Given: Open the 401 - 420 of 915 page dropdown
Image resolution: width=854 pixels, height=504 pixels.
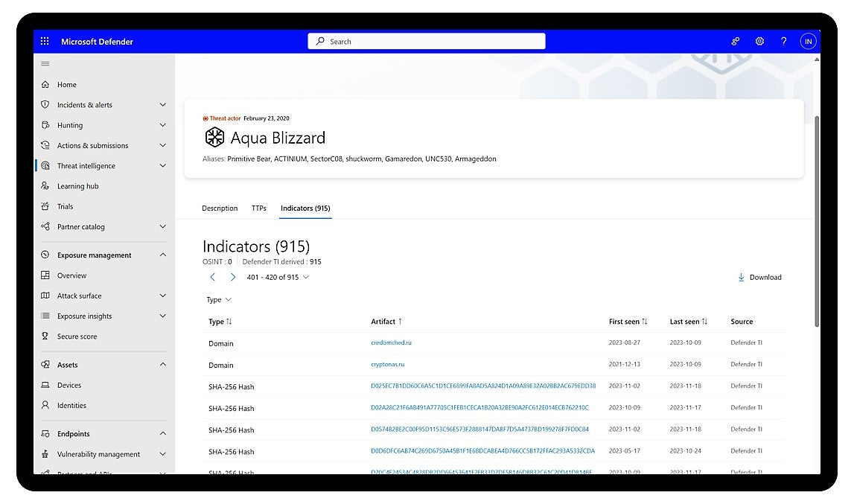Looking at the screenshot, I should (x=278, y=278).
